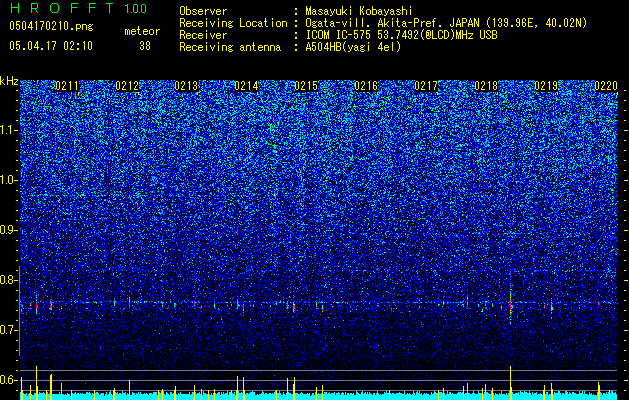Click the 0214 time marker

click(246, 86)
